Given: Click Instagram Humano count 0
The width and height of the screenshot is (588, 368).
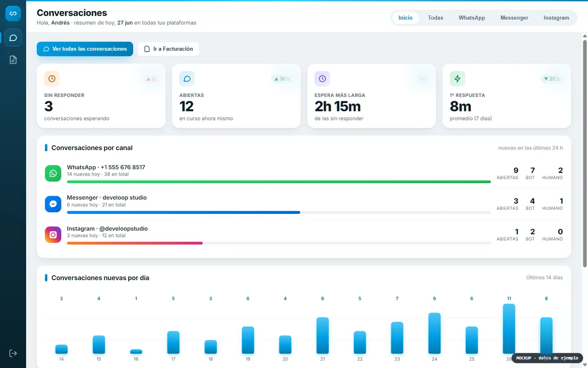Looking at the screenshot, I should tap(560, 232).
